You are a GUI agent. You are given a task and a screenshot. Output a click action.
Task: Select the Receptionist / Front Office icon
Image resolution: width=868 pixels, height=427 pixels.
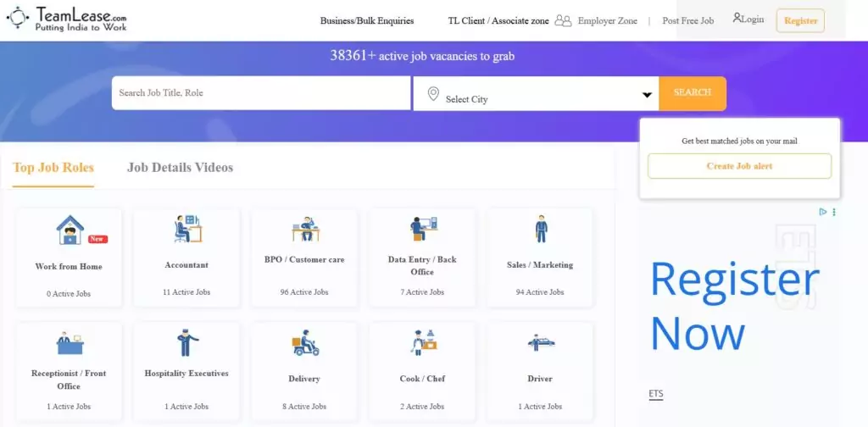pos(70,343)
